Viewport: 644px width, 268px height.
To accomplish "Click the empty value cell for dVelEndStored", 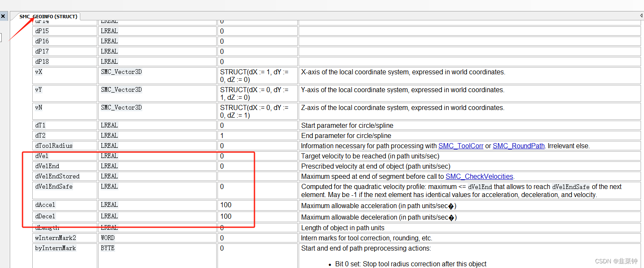I will (x=257, y=176).
